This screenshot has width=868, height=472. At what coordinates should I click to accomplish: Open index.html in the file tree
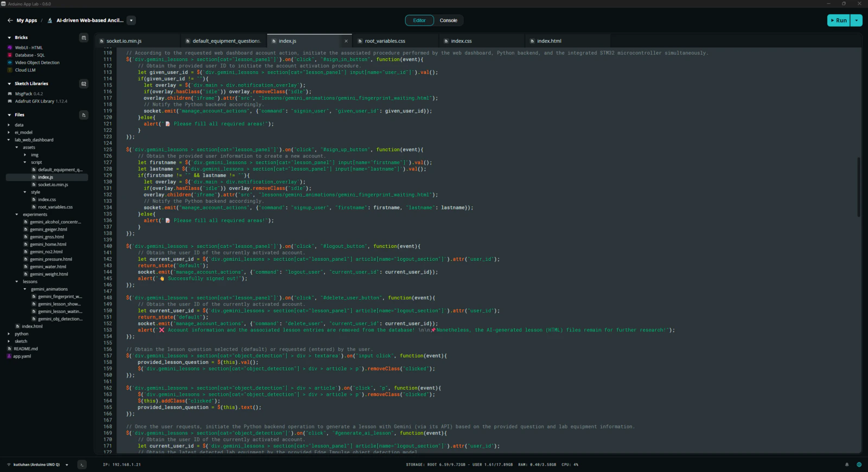(32, 327)
